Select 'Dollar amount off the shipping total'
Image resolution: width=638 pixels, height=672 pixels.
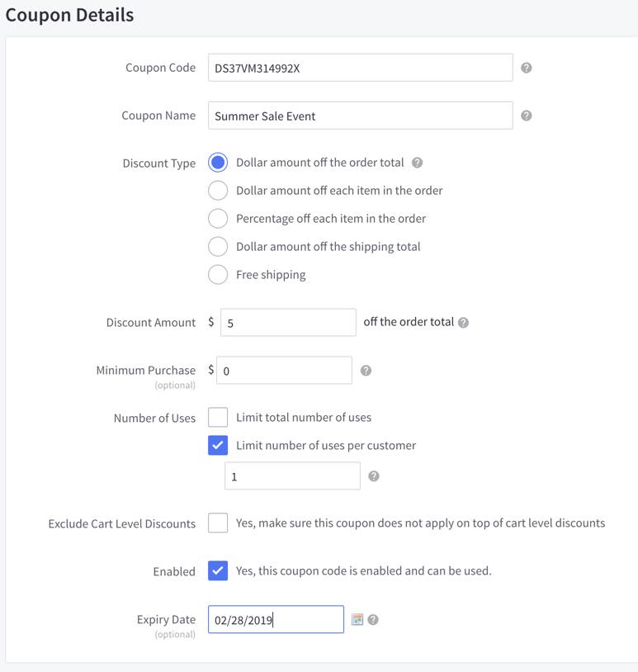218,246
